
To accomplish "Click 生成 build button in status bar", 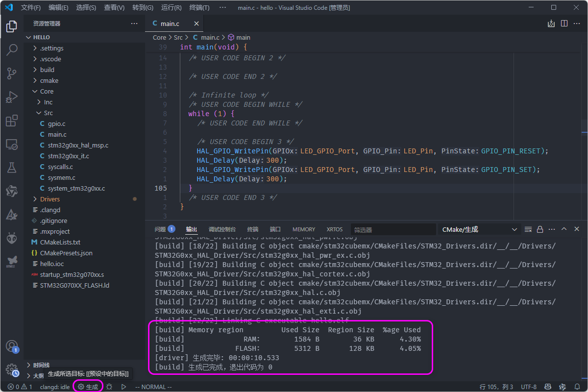I will [88, 387].
